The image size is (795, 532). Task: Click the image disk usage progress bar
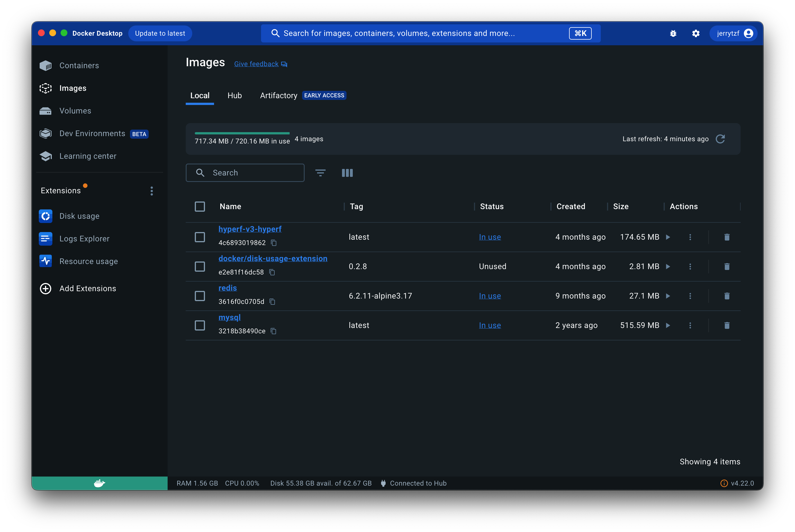(242, 133)
